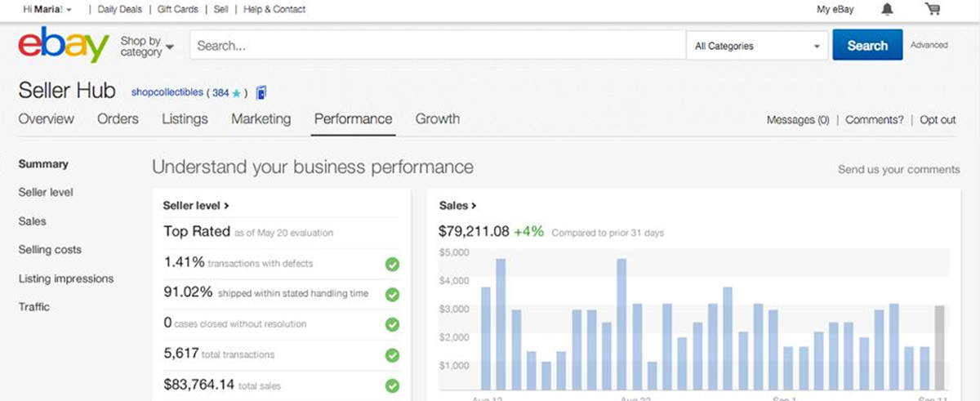
Task: Click green checkmark for cases closed row
Action: [x=392, y=324]
